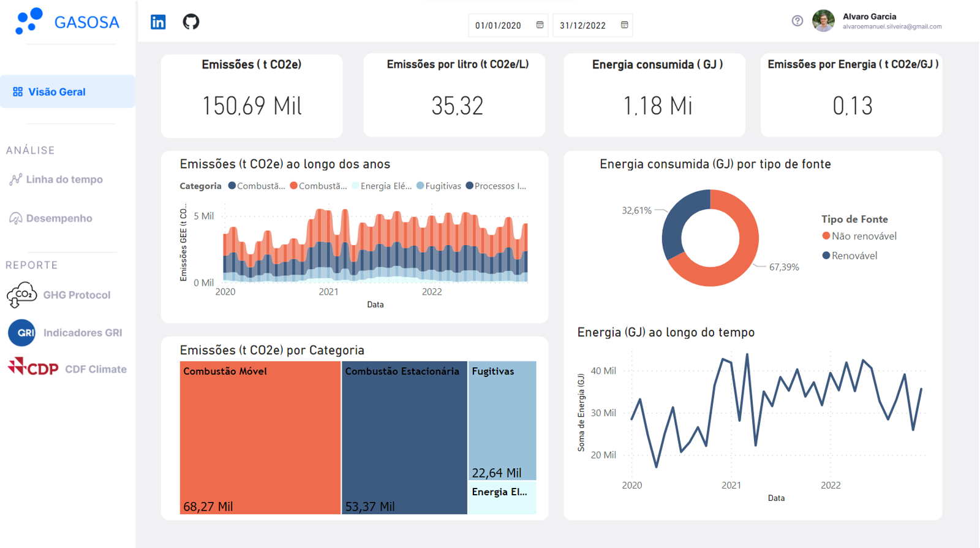Click the 5 Mil axis label on emissions chart
The width and height of the screenshot is (980, 548).
click(x=203, y=216)
